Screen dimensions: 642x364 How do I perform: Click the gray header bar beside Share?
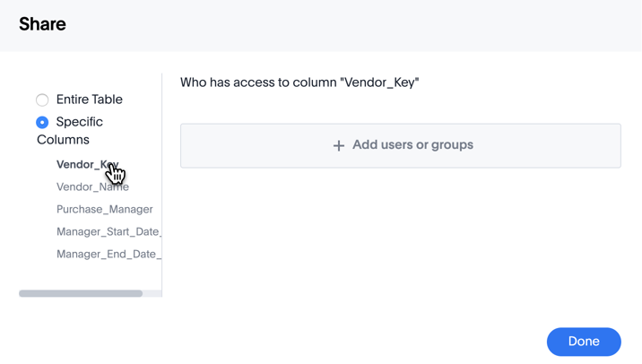[x=359, y=25]
